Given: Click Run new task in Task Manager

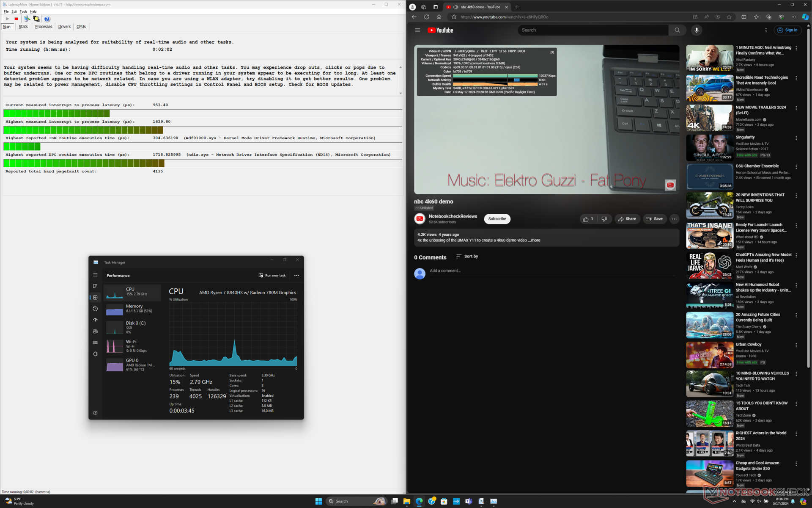Looking at the screenshot, I should pyautogui.click(x=272, y=275).
